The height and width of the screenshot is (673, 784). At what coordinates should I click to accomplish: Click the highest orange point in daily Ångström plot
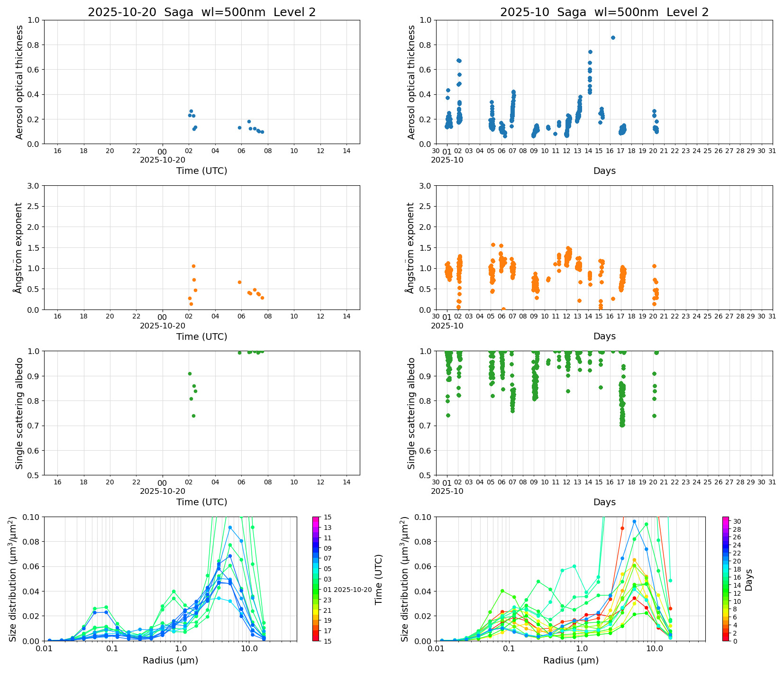point(193,266)
